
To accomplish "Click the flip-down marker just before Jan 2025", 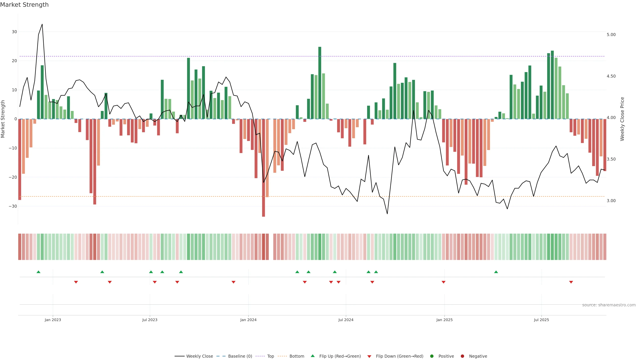I will pyautogui.click(x=443, y=282).
